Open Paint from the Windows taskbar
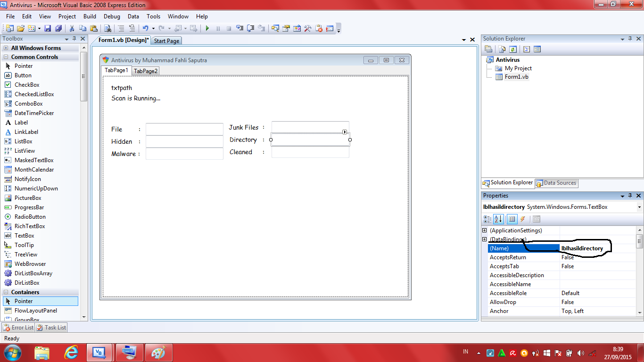Screen dimensions: 644x362 [158, 353]
